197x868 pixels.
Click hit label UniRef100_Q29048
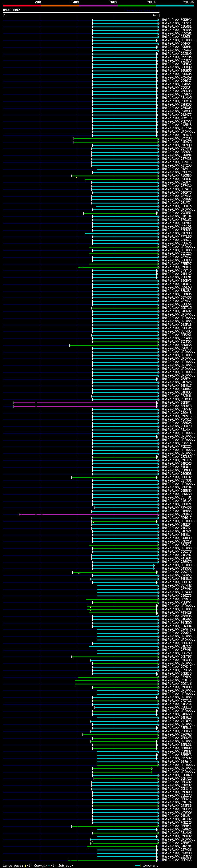(177, 413)
